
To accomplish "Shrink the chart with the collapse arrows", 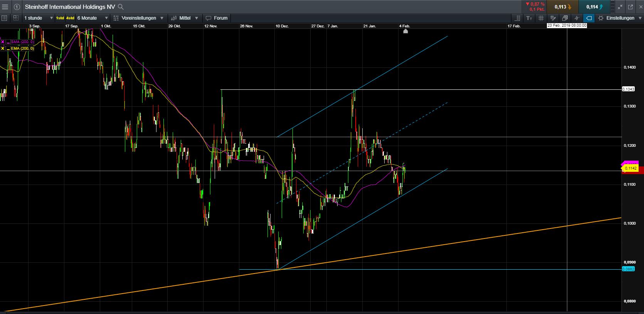I will [x=620, y=7].
